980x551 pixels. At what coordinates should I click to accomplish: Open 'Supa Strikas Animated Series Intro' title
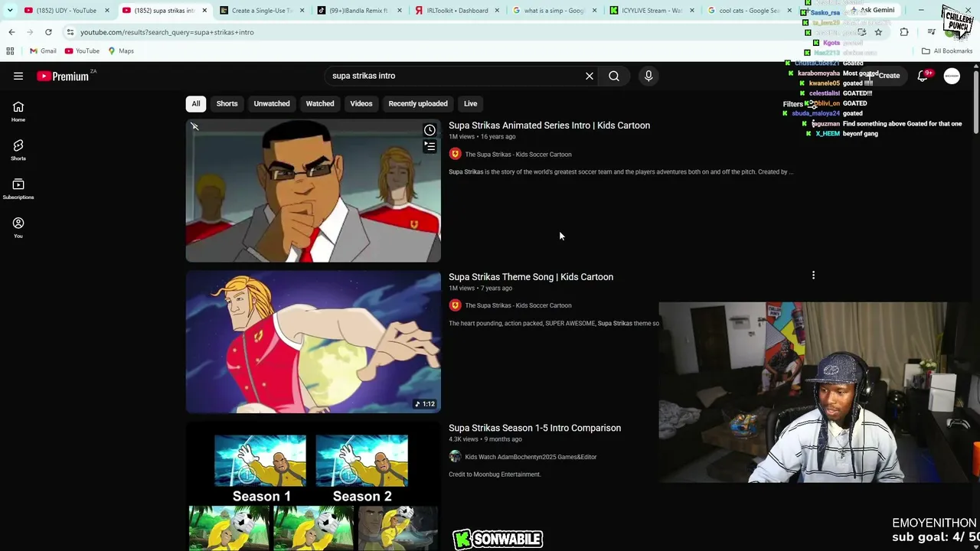549,126
